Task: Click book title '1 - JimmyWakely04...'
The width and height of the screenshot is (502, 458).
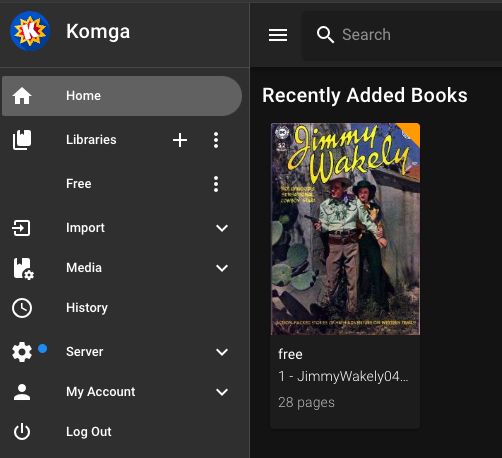Action: pyautogui.click(x=343, y=376)
